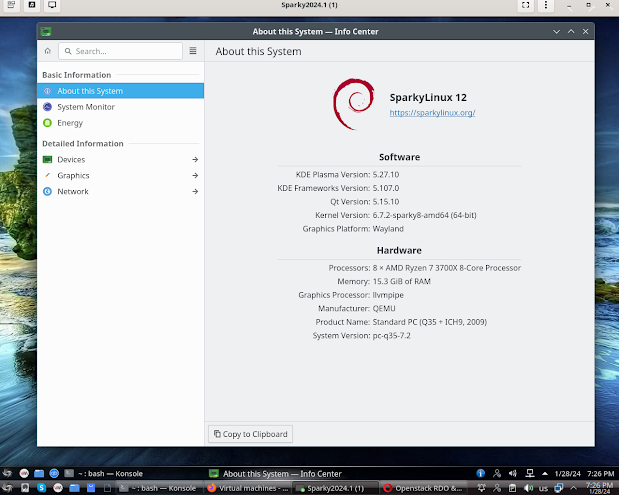Open the Energy page
Screen dimensions: 619x495
tap(120, 123)
